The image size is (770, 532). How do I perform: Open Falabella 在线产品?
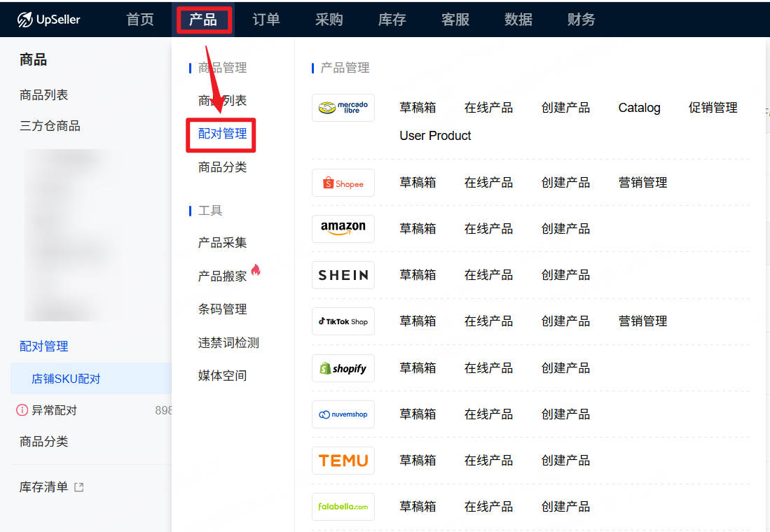488,507
